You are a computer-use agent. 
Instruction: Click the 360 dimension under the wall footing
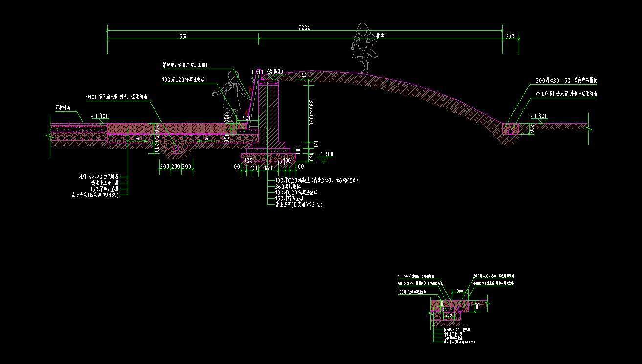coord(267,168)
